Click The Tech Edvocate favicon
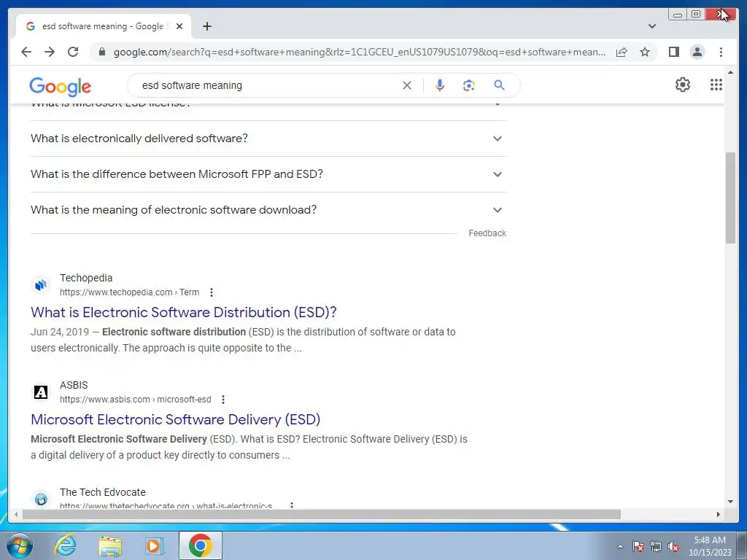 coord(41,499)
